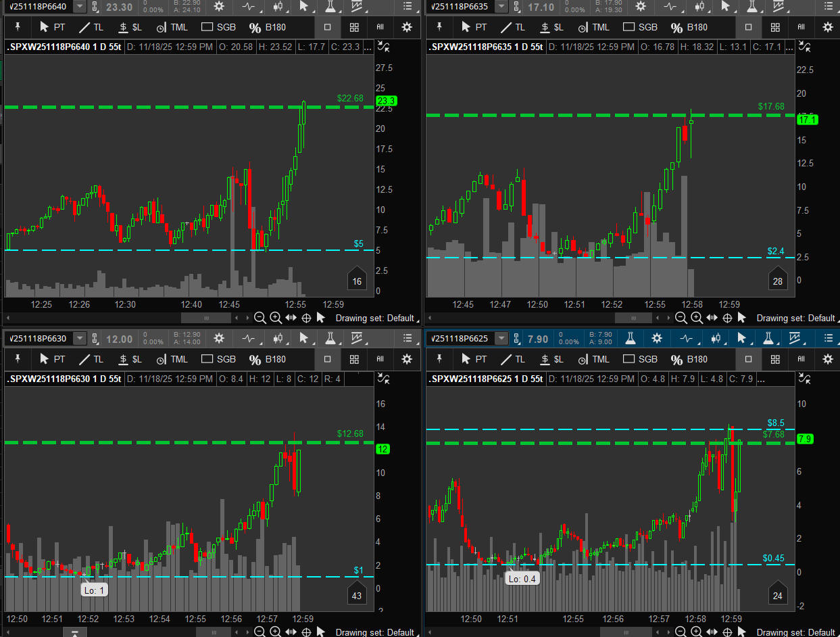The height and width of the screenshot is (637, 840).
Task: Zoom out on the P6635 chart
Action: coord(681,318)
